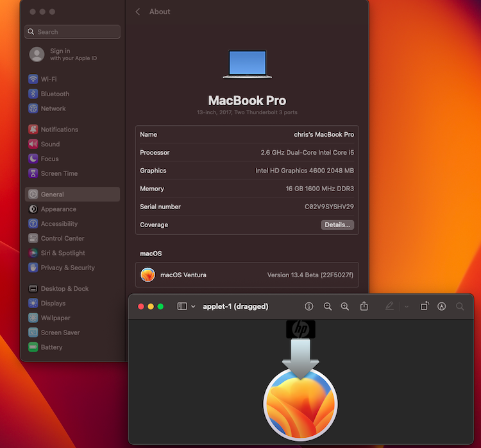This screenshot has height=448, width=481.
Task: Open the highlight options dropdown arrow
Action: pyautogui.click(x=407, y=306)
